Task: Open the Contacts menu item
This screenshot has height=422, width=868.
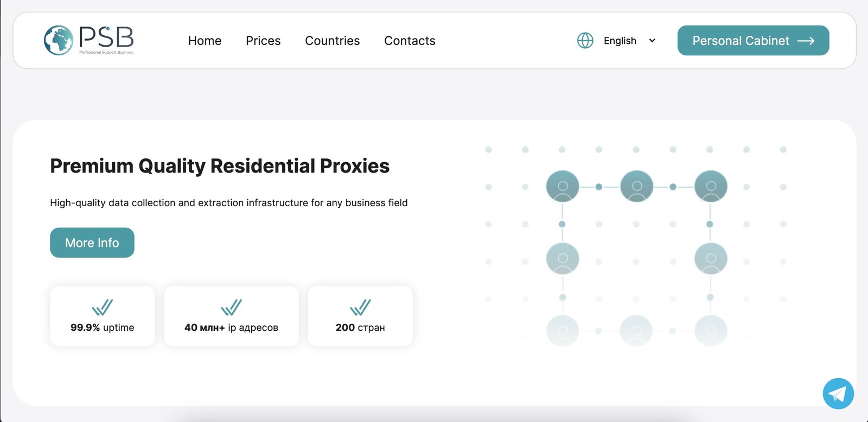Action: [410, 41]
